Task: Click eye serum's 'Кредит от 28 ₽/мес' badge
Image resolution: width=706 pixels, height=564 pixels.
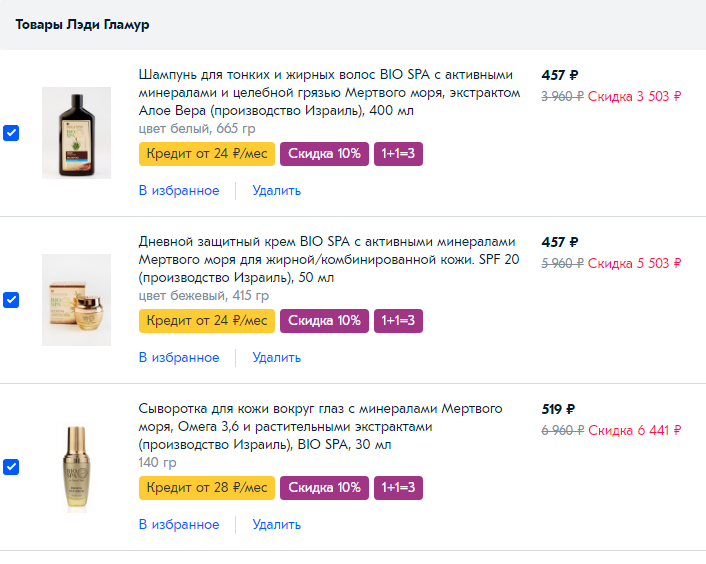Action: tap(207, 488)
